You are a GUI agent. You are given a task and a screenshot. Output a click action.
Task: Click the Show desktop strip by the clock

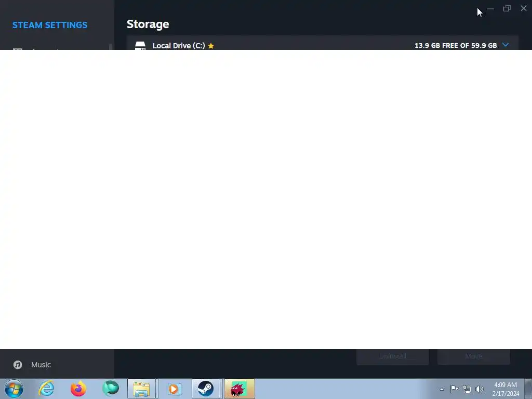[x=528, y=389]
